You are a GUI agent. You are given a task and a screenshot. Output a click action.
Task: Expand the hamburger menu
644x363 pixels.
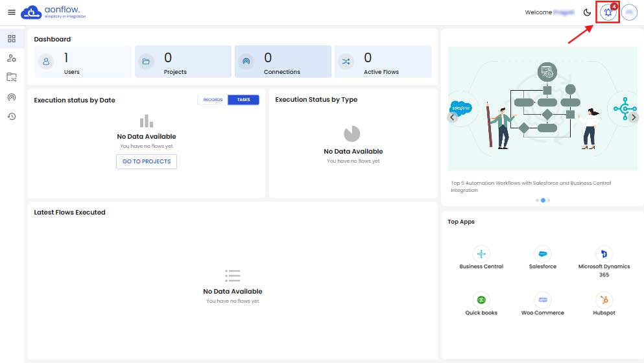click(x=11, y=12)
